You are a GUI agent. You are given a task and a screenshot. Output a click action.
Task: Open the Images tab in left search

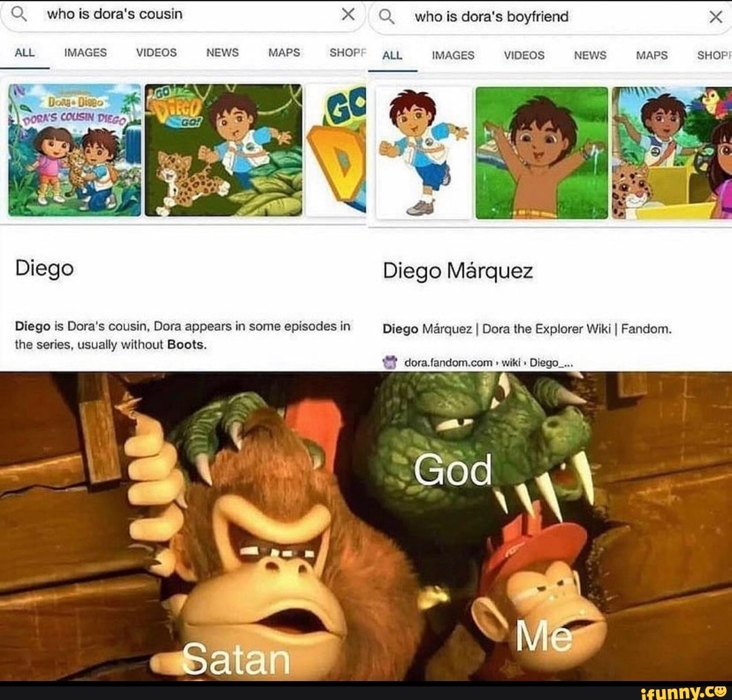click(x=85, y=52)
